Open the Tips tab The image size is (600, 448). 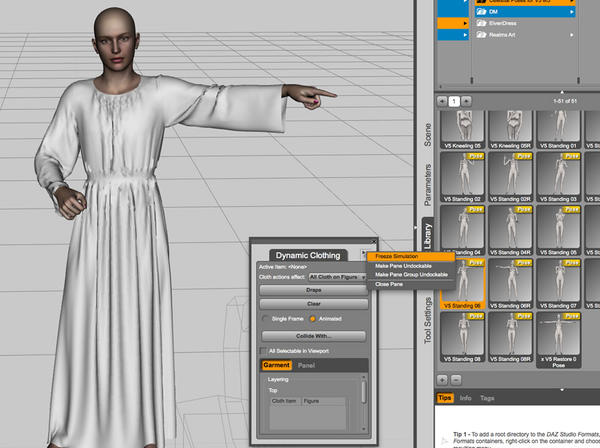(444, 398)
